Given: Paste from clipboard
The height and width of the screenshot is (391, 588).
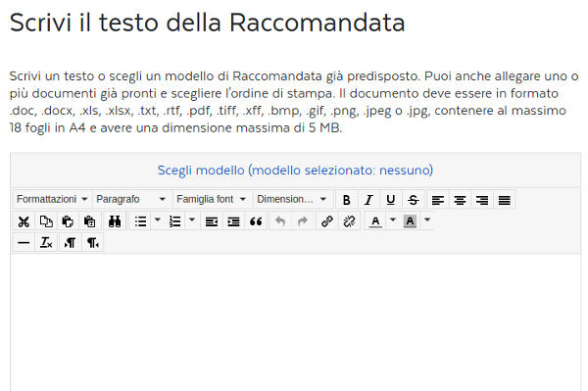Looking at the screenshot, I should [x=68, y=221].
